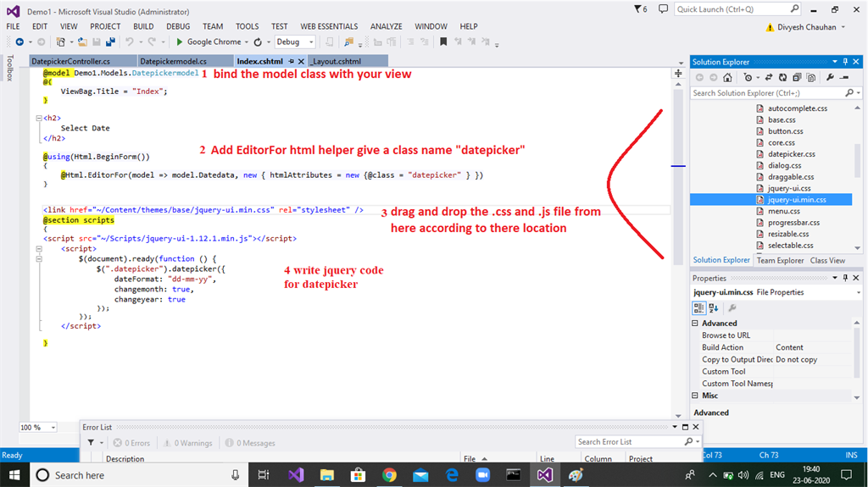868x487 pixels.
Task: Open the Toolbox side panel
Action: tap(8, 68)
